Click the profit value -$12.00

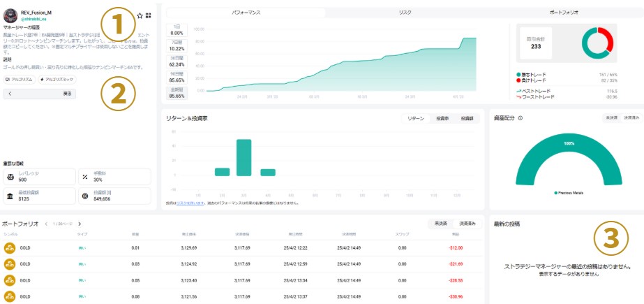pos(456,248)
